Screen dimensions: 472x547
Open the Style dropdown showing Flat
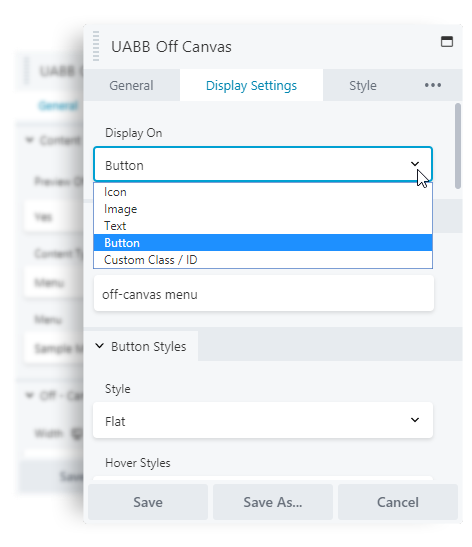tap(263, 420)
